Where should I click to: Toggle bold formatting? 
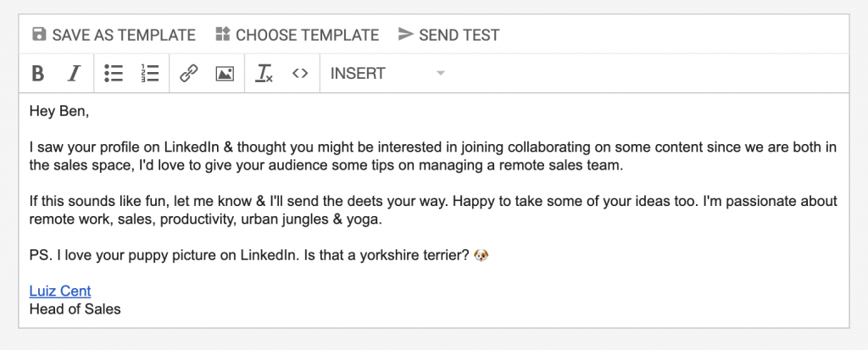click(37, 73)
